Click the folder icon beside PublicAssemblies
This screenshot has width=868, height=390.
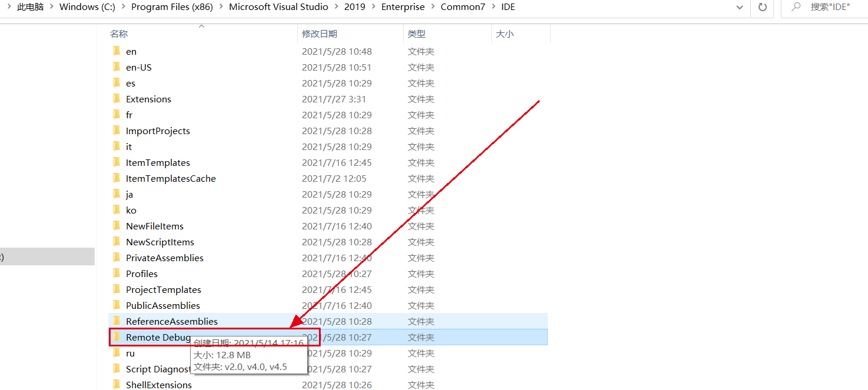coord(116,305)
